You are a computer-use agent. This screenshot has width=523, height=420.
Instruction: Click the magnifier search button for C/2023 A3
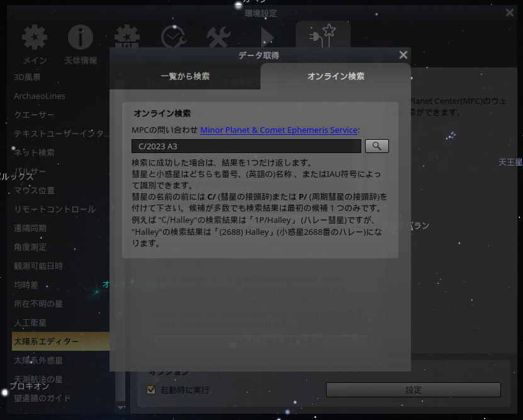pyautogui.click(x=376, y=146)
